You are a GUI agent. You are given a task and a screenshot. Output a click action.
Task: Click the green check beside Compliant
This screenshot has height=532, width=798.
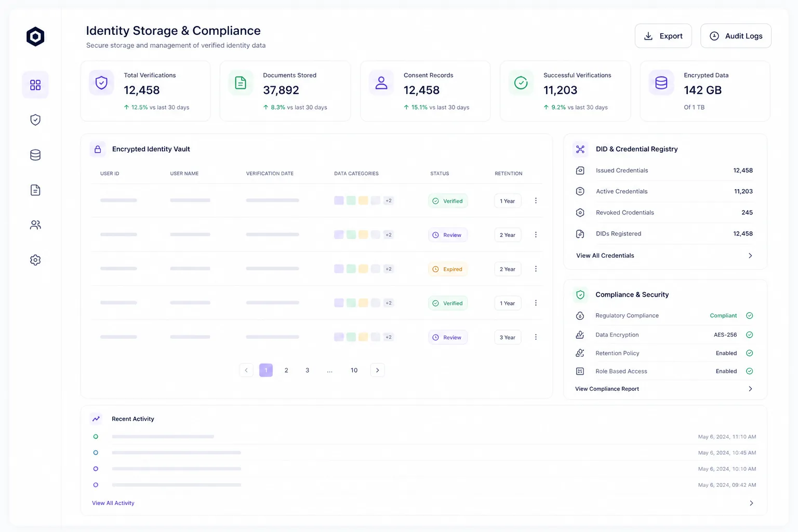click(750, 316)
